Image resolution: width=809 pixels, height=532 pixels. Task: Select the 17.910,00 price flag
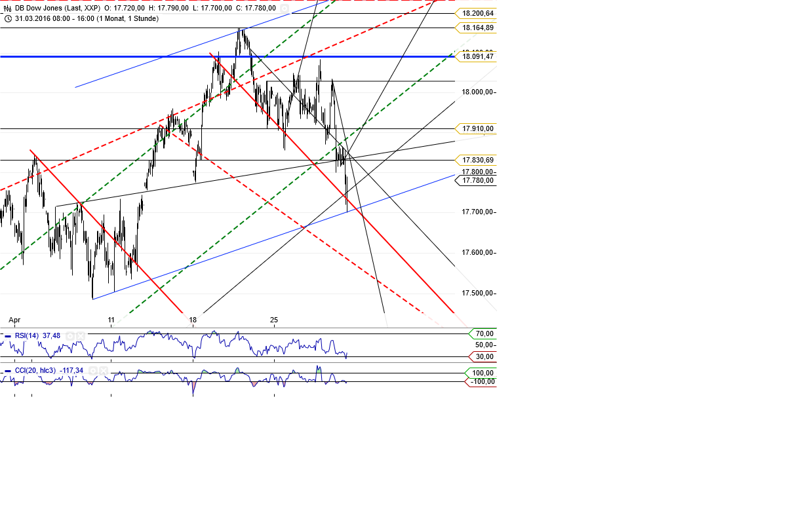[x=477, y=128]
